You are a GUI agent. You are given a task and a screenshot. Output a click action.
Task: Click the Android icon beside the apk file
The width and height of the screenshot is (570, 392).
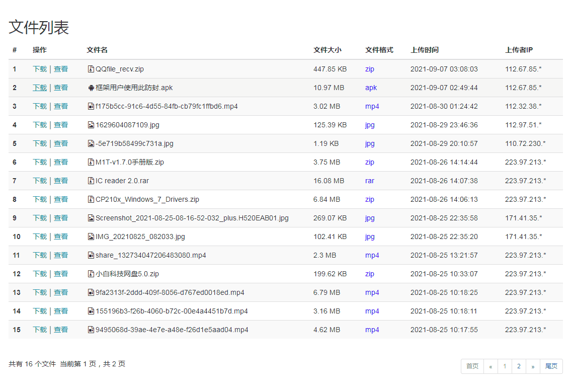pyautogui.click(x=91, y=88)
